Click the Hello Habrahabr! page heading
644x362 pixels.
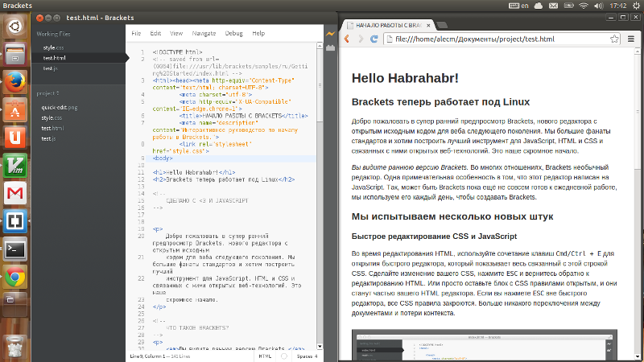pos(405,78)
